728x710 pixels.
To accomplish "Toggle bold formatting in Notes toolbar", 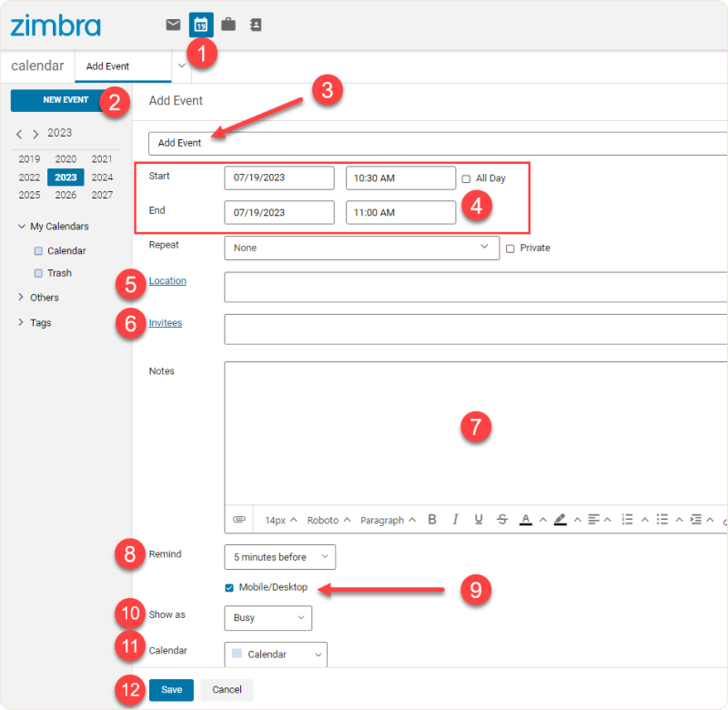I will [x=432, y=519].
